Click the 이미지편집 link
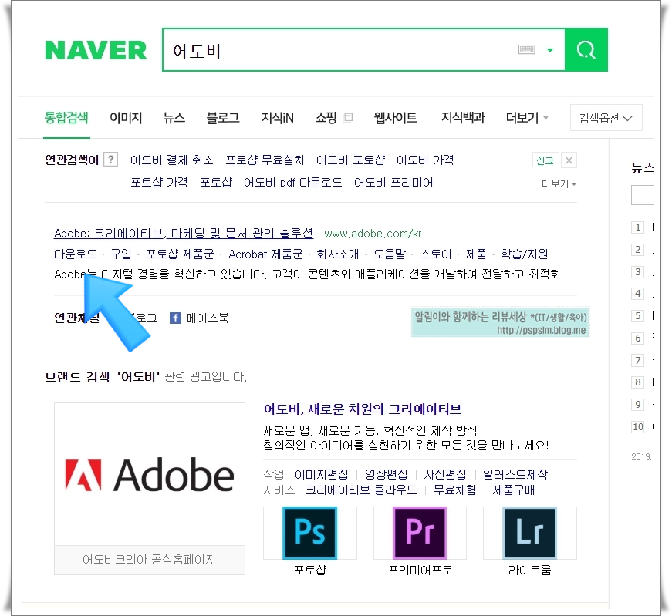672x616 pixels. pyautogui.click(x=322, y=474)
